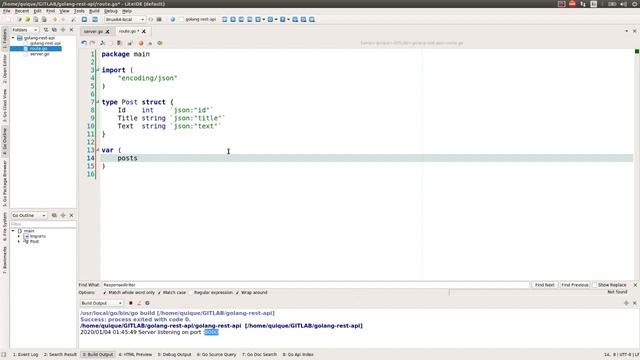Click the Redo icon in editor toolbar

point(92,43)
